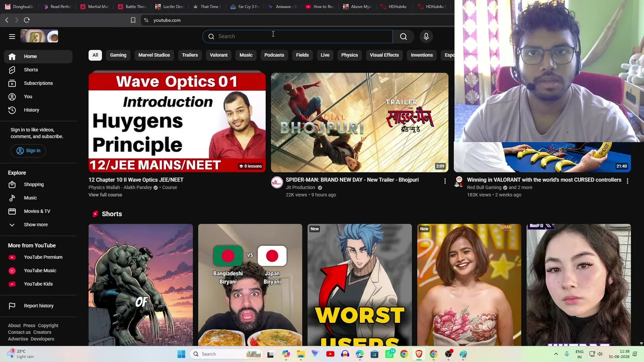Open Subscriptions in the sidebar
The height and width of the screenshot is (362, 644).
point(38,83)
